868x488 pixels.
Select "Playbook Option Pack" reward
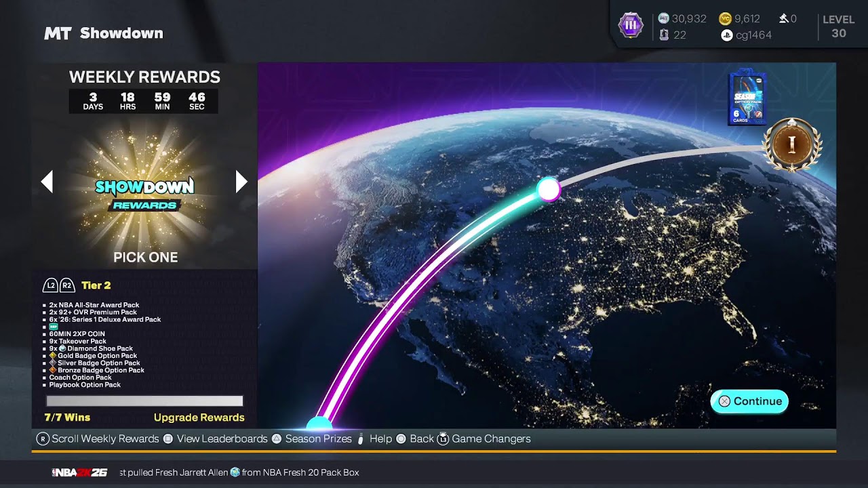85,385
